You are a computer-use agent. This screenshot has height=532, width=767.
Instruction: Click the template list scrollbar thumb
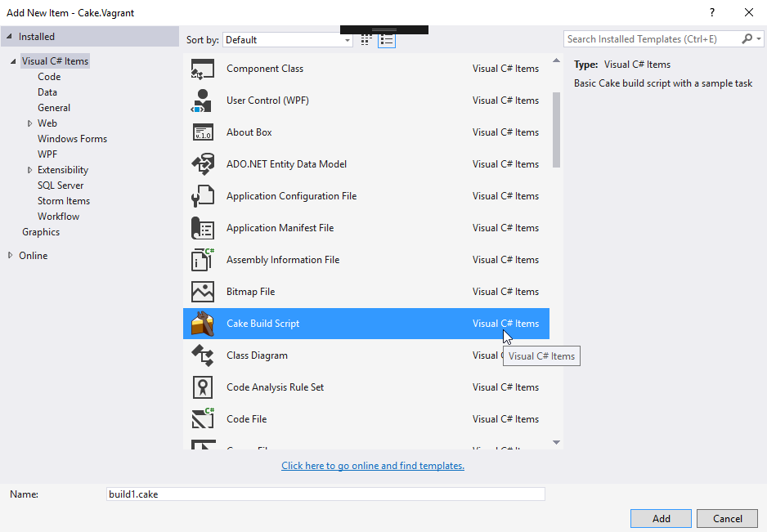pyautogui.click(x=556, y=130)
